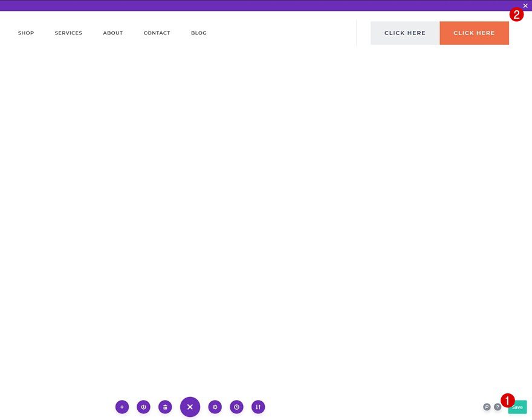
Task: Open the SHOP menu item
Action: point(26,33)
